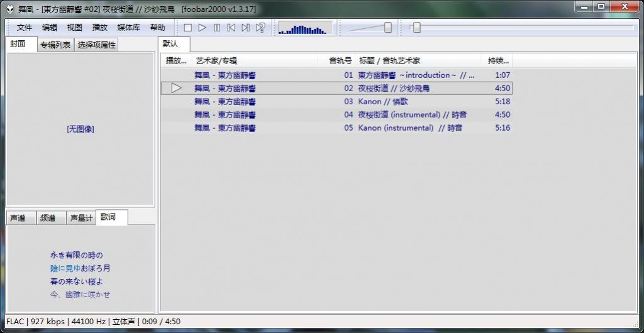Viewport: 644px width, 333px height.
Task: Sort by 艺术家/专辑 column header
Action: pos(255,61)
